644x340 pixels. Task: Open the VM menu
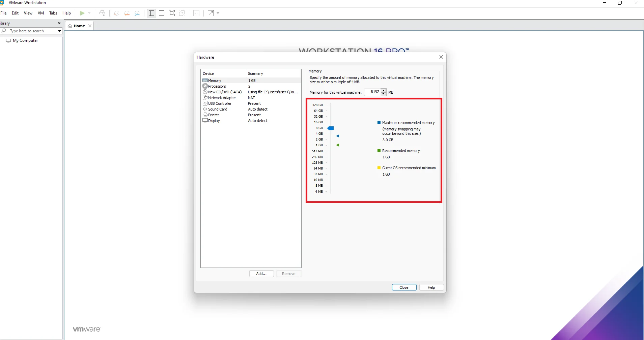pyautogui.click(x=41, y=13)
